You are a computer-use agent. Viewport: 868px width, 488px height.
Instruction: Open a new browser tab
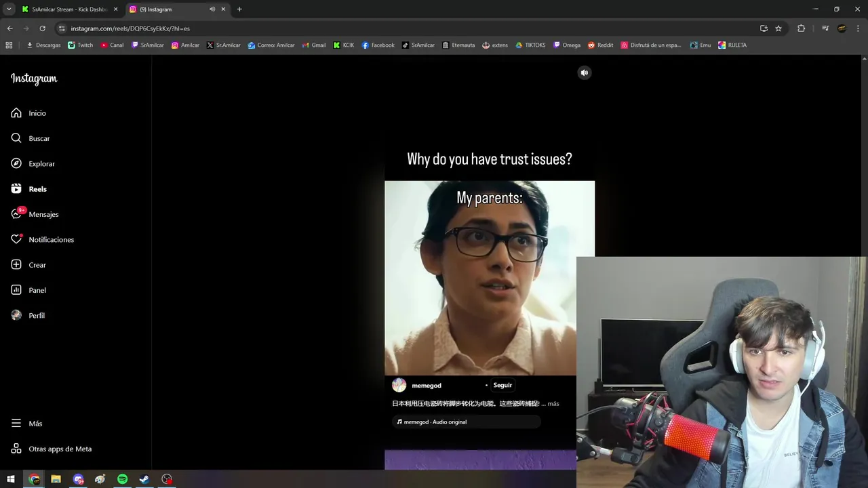coord(239,9)
